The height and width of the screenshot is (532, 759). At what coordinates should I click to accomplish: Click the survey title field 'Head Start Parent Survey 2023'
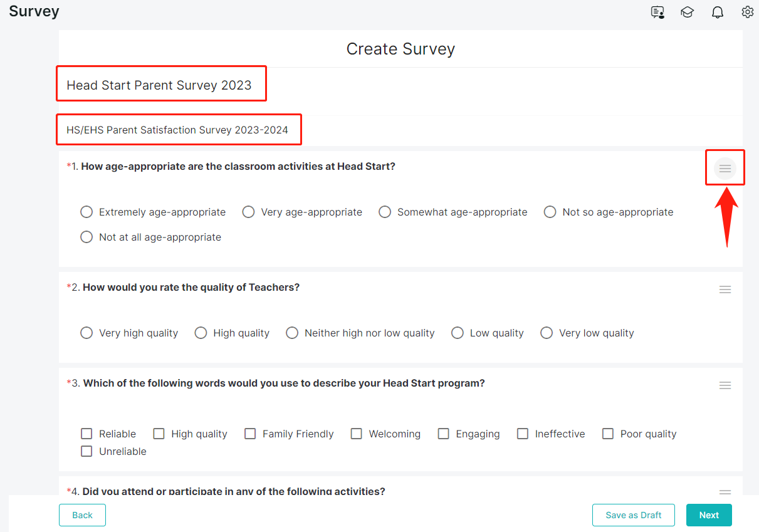159,86
